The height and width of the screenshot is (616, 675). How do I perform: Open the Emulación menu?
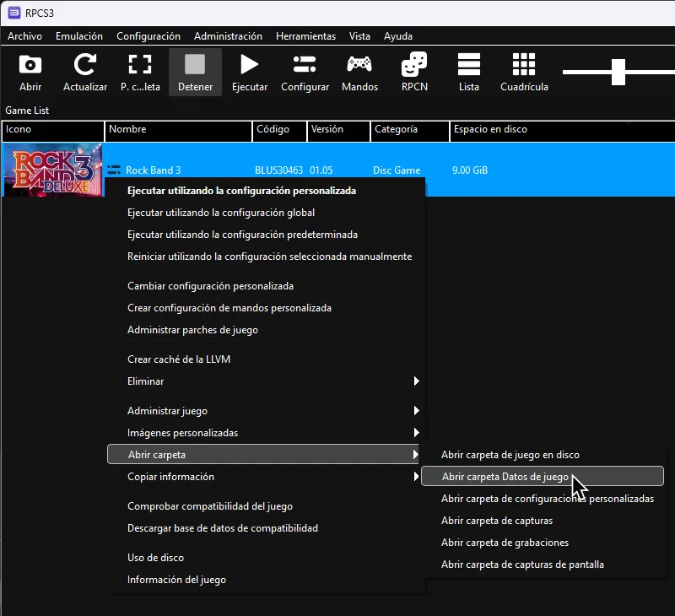tap(79, 36)
